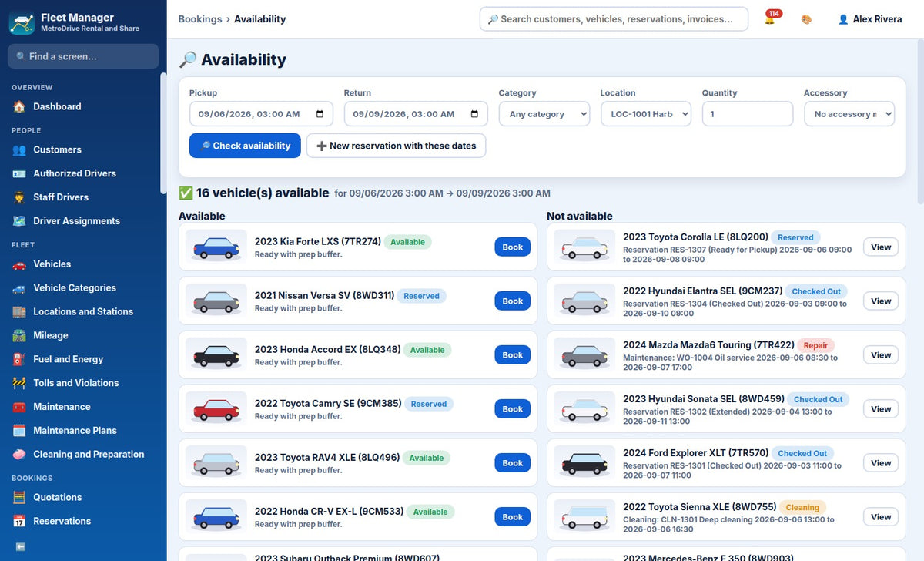
Task: View the 2024 Ford Explorer XLT
Action: pos(881,463)
